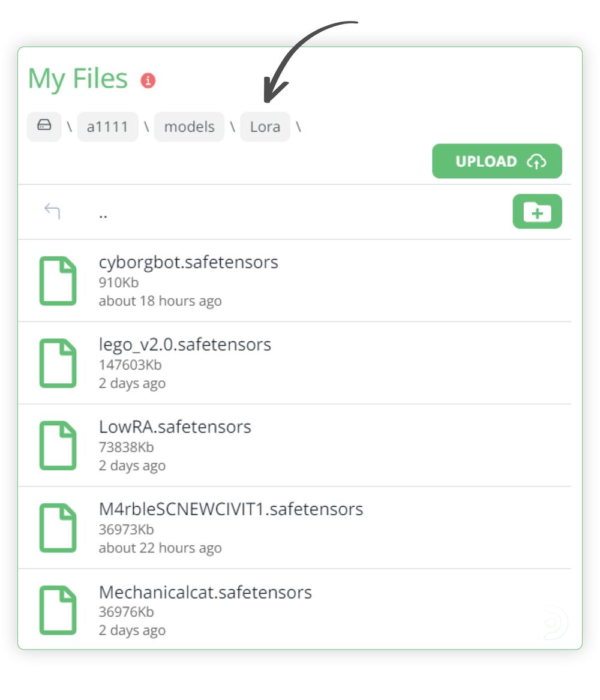The height and width of the screenshot is (700, 600).
Task: Open cyborgbot.safetensors by its filename
Action: (188, 262)
